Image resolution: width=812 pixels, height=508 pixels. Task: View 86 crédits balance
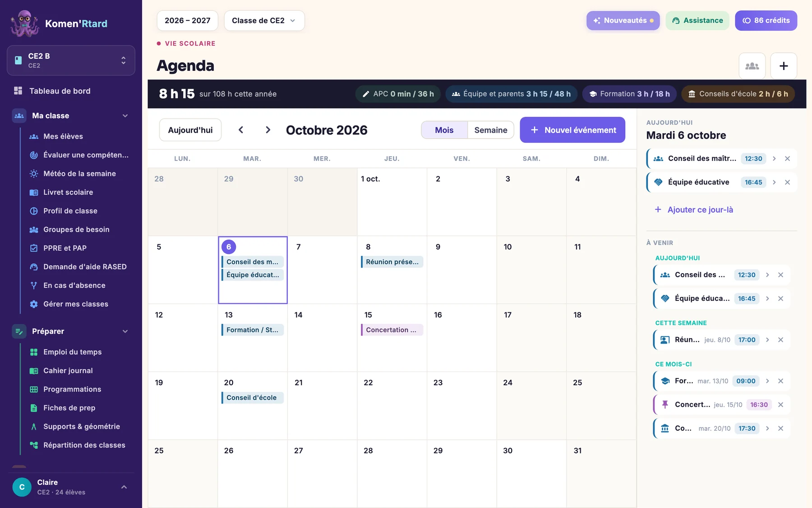[766, 21]
